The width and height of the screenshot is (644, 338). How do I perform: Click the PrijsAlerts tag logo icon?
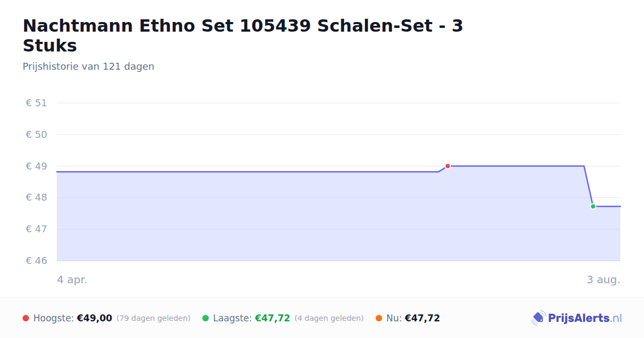click(x=539, y=318)
